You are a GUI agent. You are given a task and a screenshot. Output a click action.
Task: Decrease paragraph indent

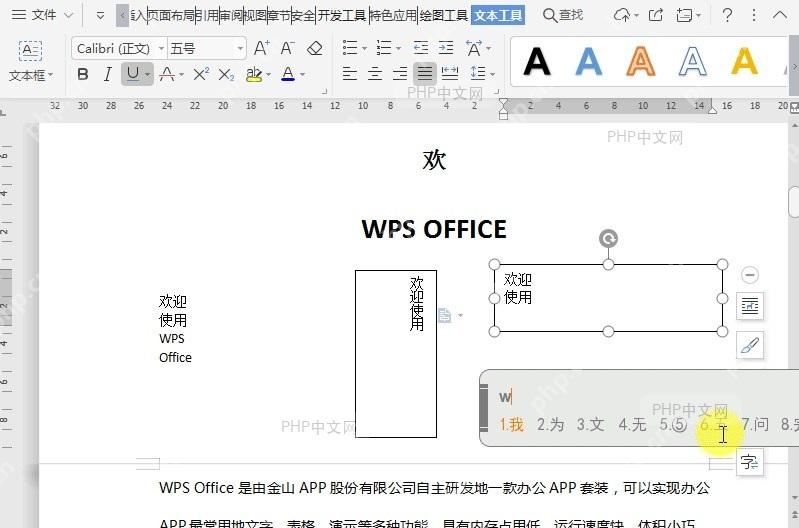[421, 48]
